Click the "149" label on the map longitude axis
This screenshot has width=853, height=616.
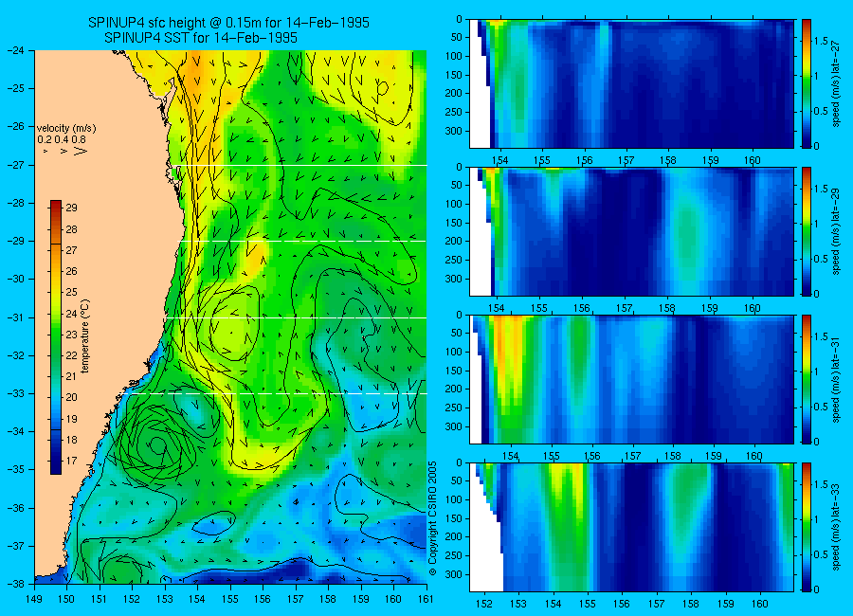34,599
